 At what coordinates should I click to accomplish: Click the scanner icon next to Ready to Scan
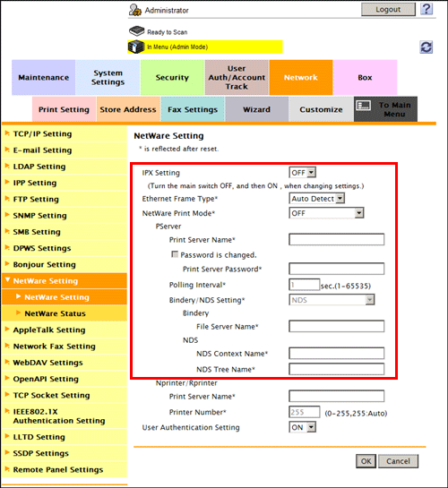click(136, 31)
